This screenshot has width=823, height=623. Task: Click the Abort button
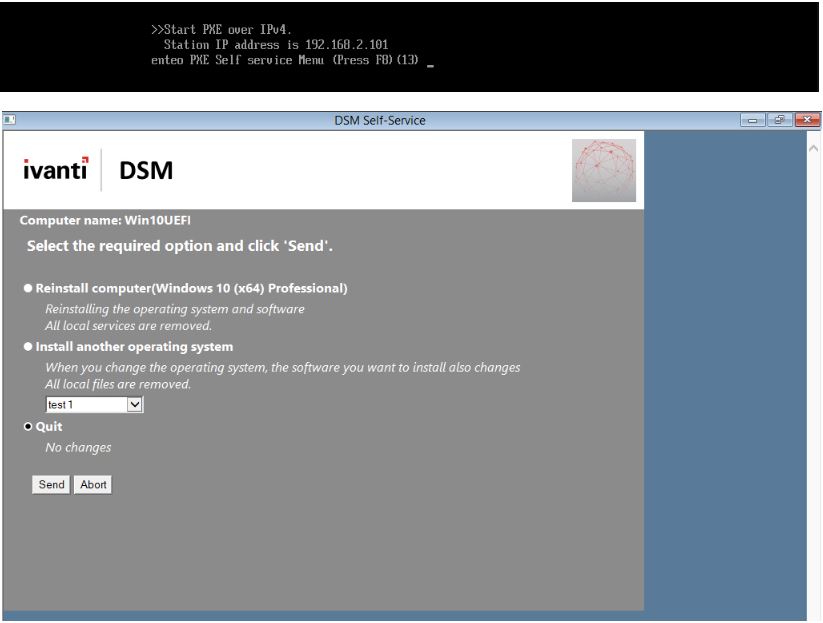tap(92, 484)
